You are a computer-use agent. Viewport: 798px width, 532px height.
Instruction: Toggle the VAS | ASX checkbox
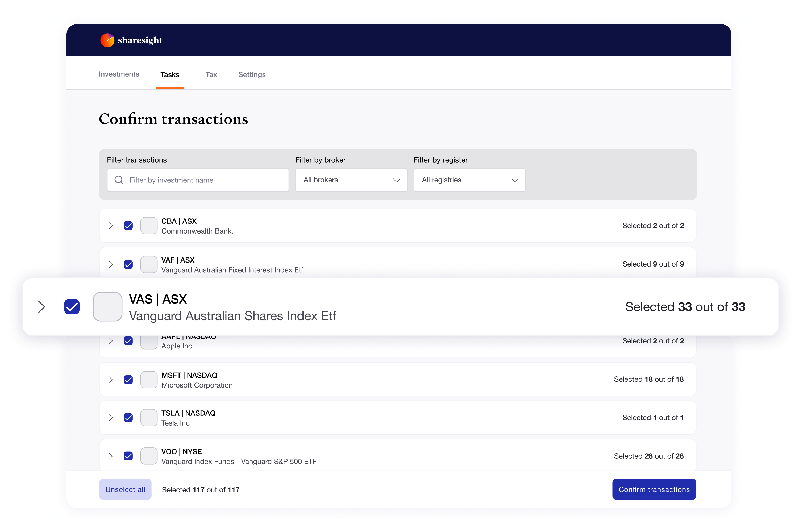tap(72, 307)
